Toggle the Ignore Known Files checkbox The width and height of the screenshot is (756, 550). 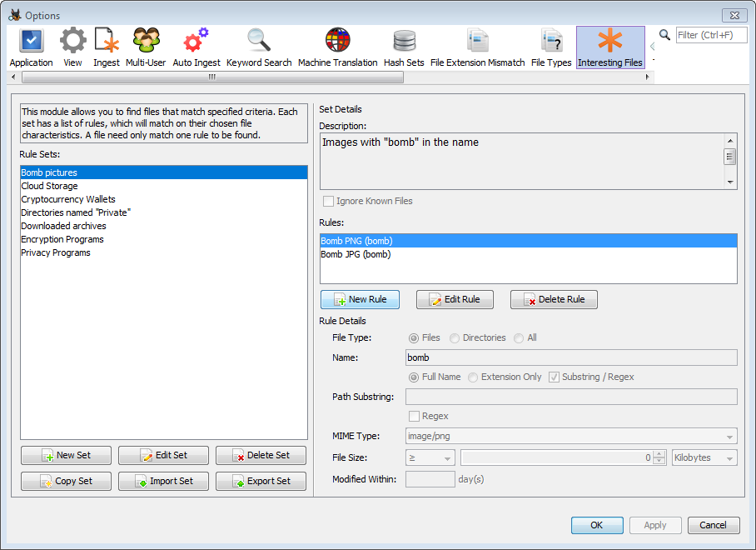(329, 201)
